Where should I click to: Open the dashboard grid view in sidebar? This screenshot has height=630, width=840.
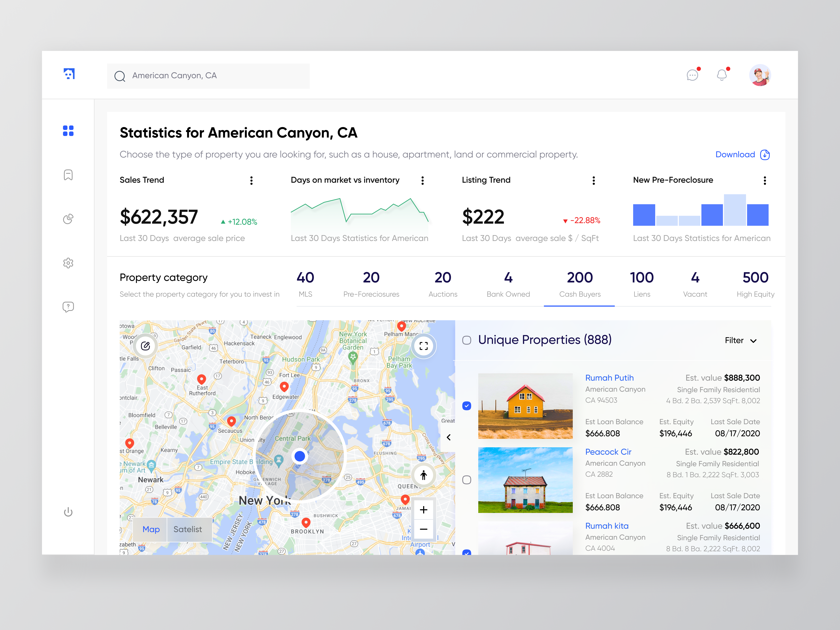pyautogui.click(x=68, y=131)
